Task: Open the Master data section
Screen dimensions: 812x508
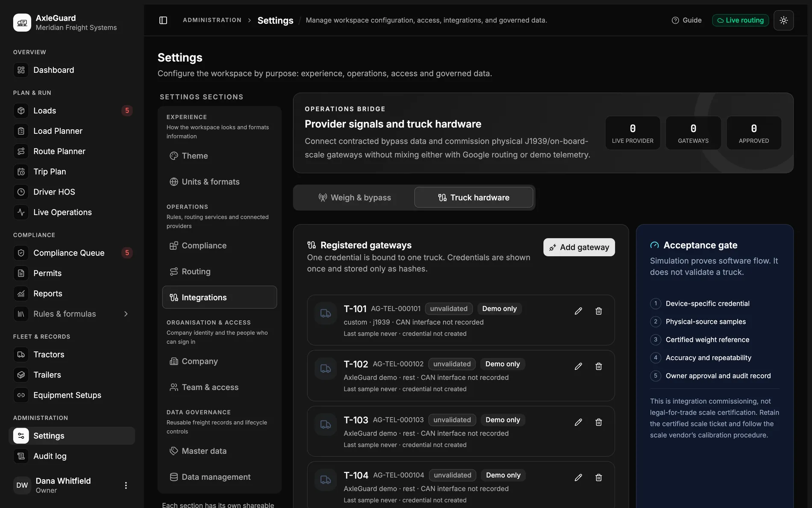Action: [x=219, y=451]
